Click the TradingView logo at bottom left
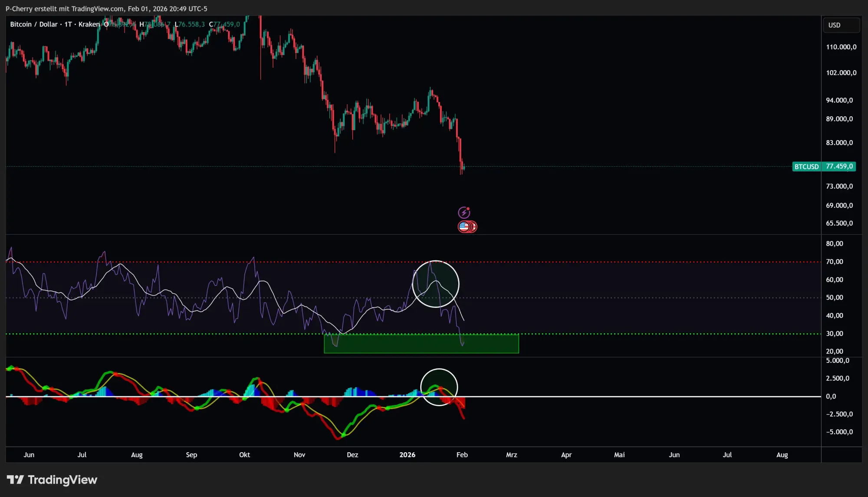Image resolution: width=868 pixels, height=497 pixels. click(x=15, y=480)
